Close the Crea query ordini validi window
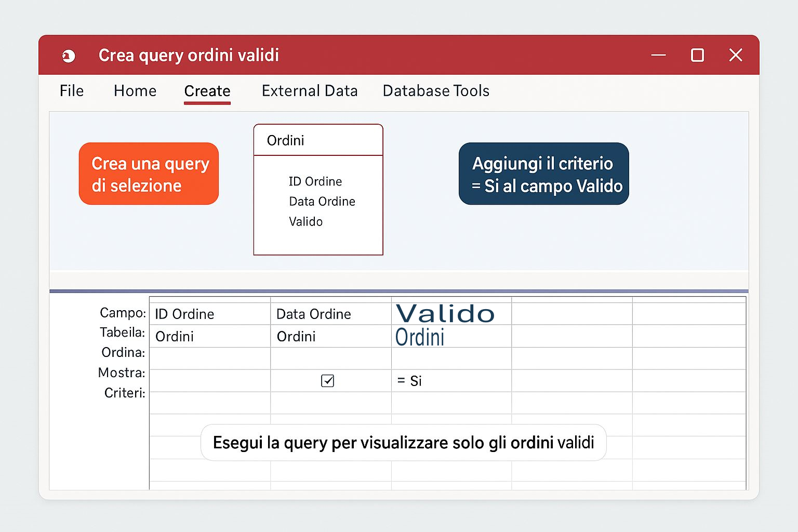798x532 pixels. 735,55
